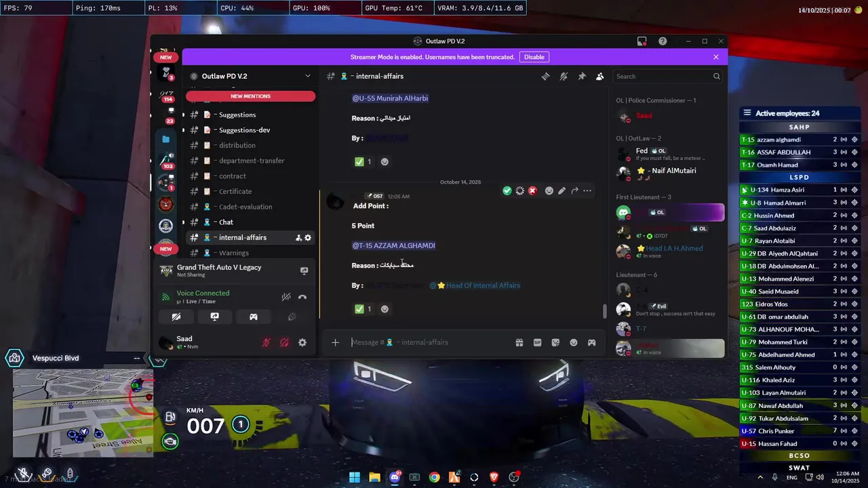
Task: Stream Grand Theft Auto V Legacy icon
Action: tap(304, 270)
